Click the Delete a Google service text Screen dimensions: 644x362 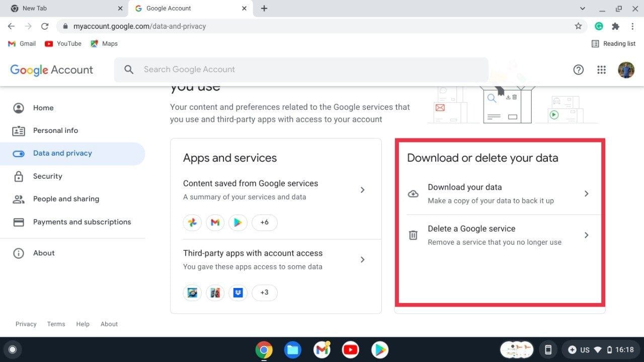(x=471, y=229)
